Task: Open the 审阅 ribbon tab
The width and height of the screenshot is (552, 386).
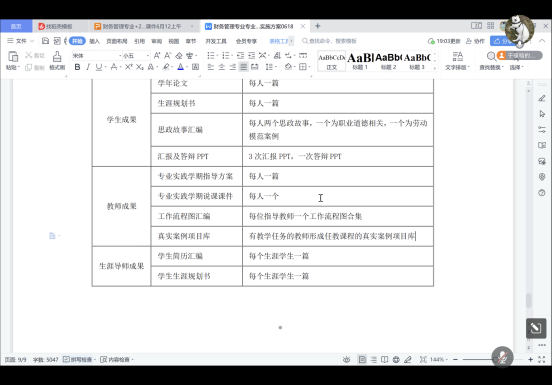Action: (157, 41)
